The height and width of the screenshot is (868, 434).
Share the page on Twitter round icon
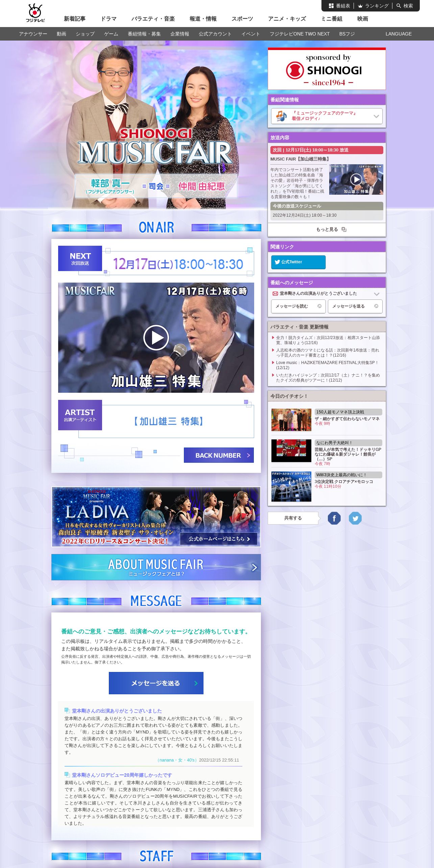pyautogui.click(x=355, y=518)
